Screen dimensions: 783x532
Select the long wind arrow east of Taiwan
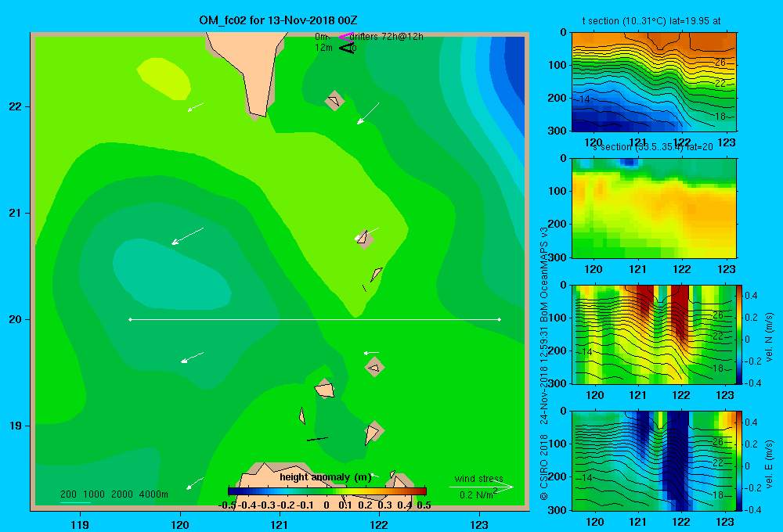(x=368, y=113)
